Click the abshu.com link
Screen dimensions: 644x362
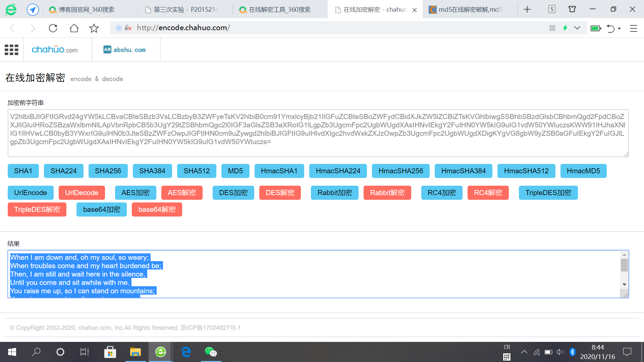[125, 50]
